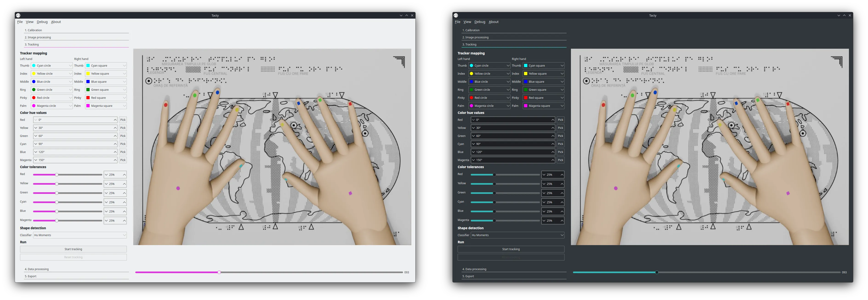Screen dimensions: 868x300
Task: Click Green tolerance slider handle in light window
Action: coord(57,193)
